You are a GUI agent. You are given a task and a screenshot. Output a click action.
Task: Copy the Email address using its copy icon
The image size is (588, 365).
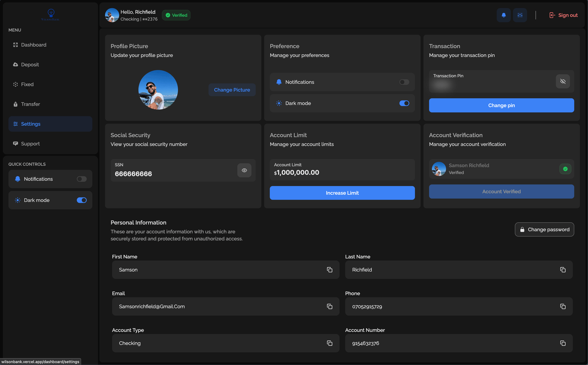pyautogui.click(x=330, y=306)
